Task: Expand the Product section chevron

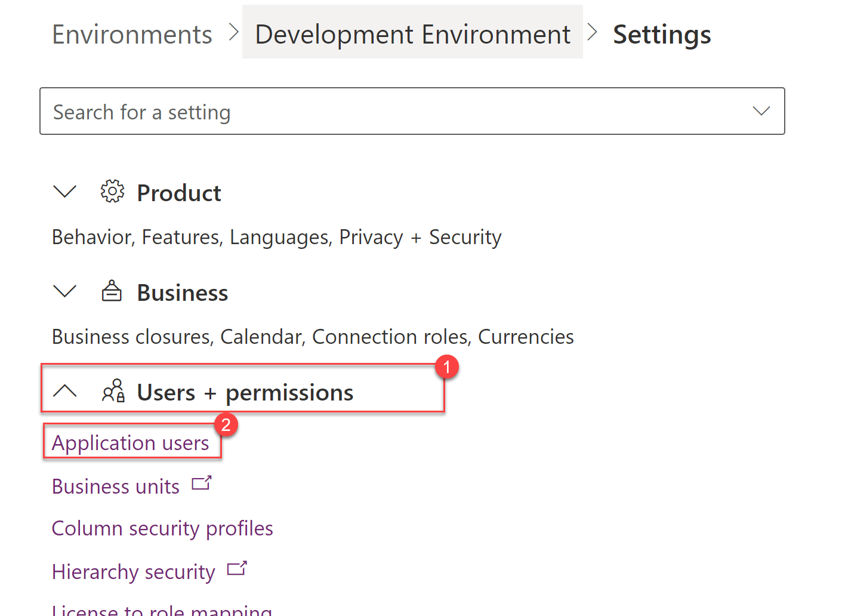Action: click(65, 192)
